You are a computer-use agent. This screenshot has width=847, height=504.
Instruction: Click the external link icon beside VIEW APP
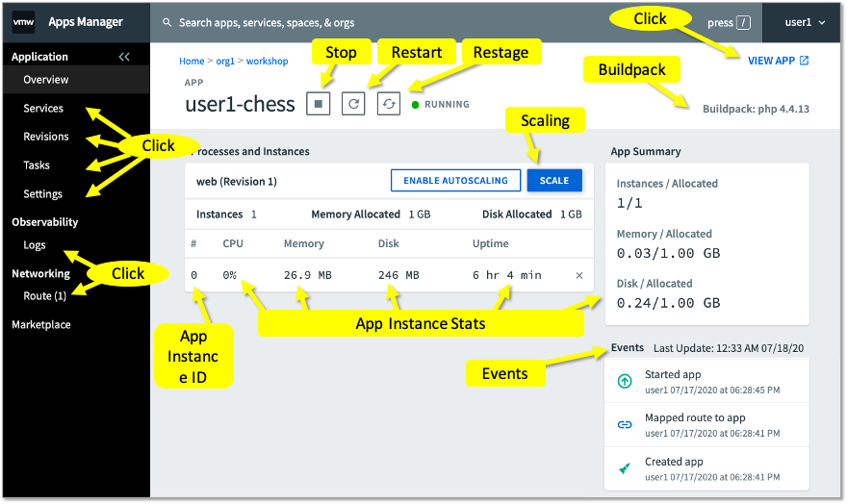(805, 61)
